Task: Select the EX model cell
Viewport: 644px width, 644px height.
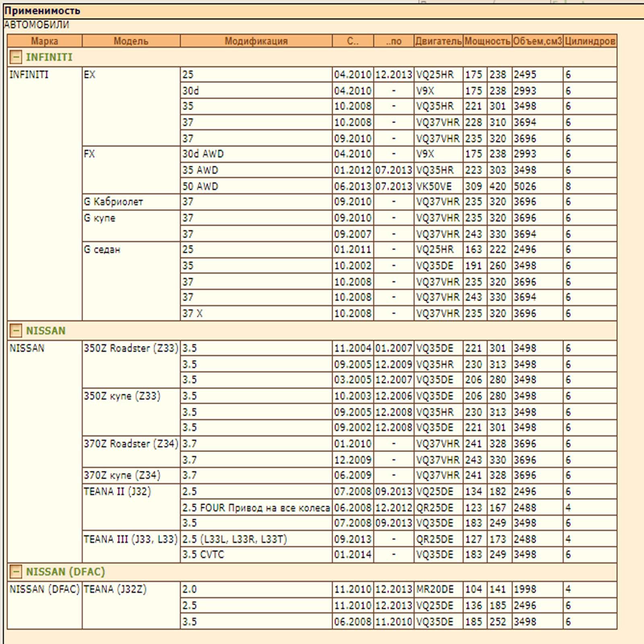Action: (131, 107)
